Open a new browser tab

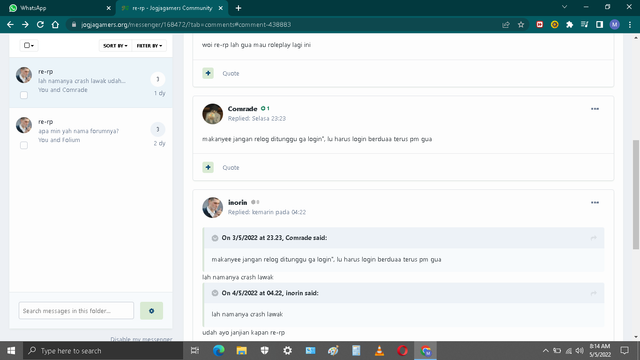(238, 8)
